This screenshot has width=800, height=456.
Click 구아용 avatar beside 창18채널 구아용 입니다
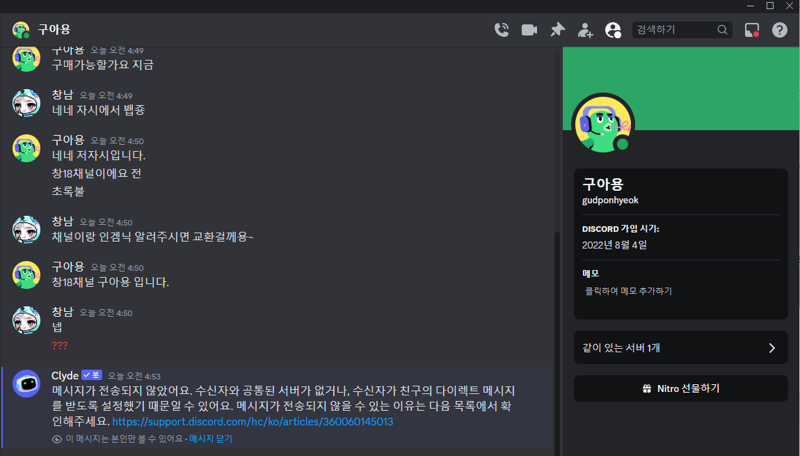tap(27, 275)
